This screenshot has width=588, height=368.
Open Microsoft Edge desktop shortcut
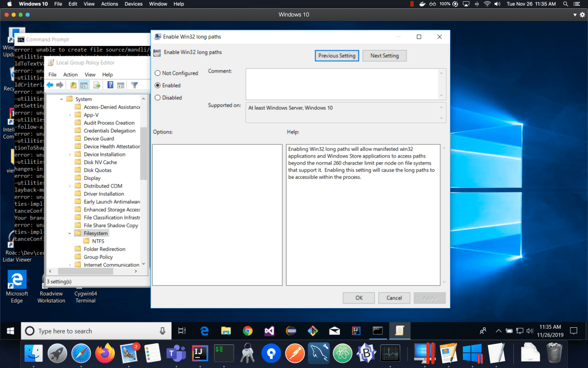pyautogui.click(x=17, y=281)
